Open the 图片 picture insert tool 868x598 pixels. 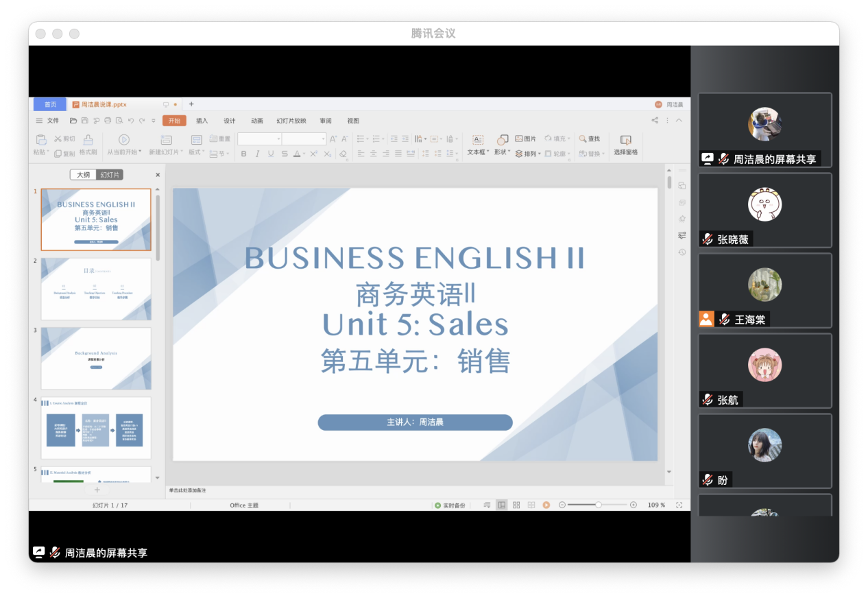(526, 139)
